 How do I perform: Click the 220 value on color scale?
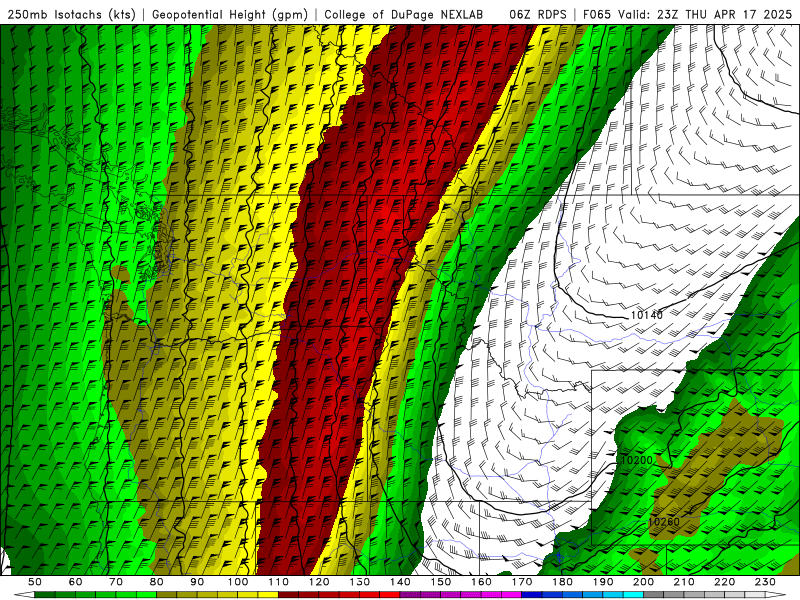pyautogui.click(x=725, y=582)
